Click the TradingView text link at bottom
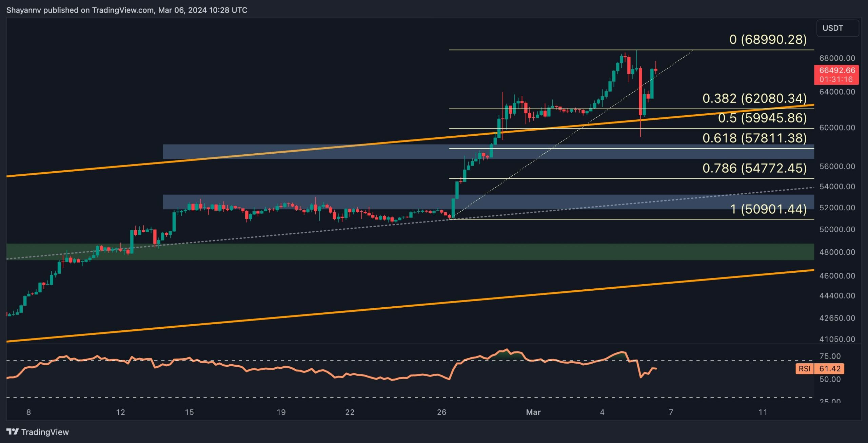 [x=45, y=432]
